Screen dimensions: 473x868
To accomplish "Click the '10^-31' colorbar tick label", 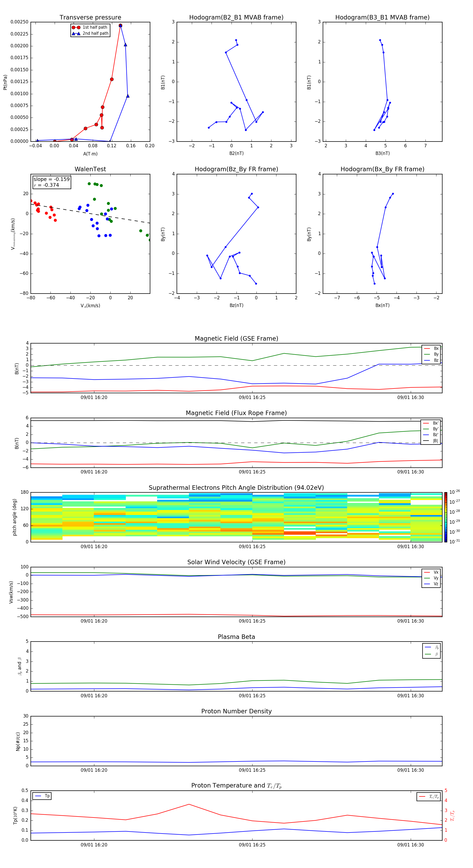I will [x=455, y=542].
